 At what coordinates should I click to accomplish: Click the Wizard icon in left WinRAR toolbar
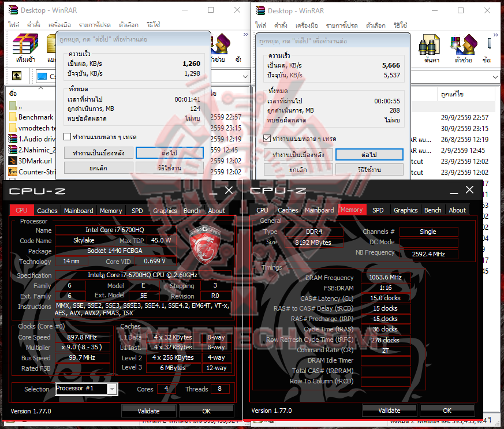tap(221, 47)
